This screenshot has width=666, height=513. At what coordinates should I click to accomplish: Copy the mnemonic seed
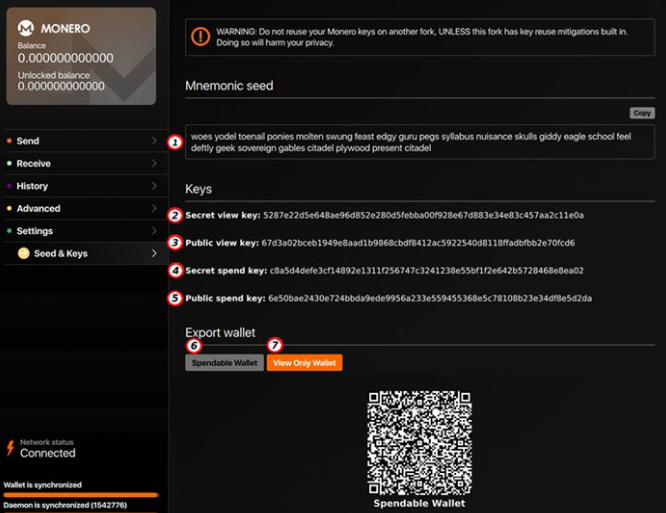pyautogui.click(x=642, y=114)
